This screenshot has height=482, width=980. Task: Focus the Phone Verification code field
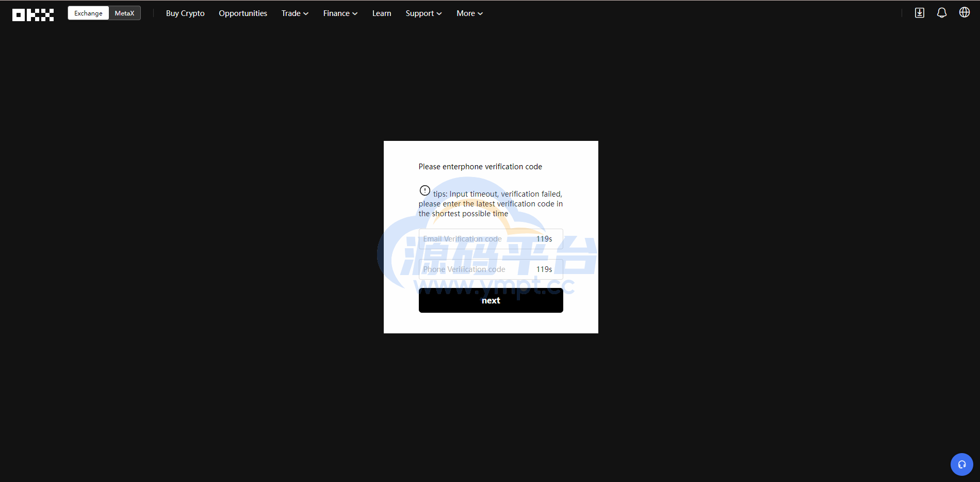pyautogui.click(x=491, y=269)
